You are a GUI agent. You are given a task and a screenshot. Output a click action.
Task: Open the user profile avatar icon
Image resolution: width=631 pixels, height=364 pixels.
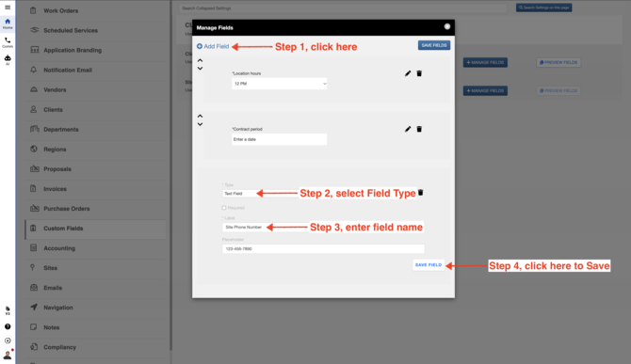click(x=8, y=355)
